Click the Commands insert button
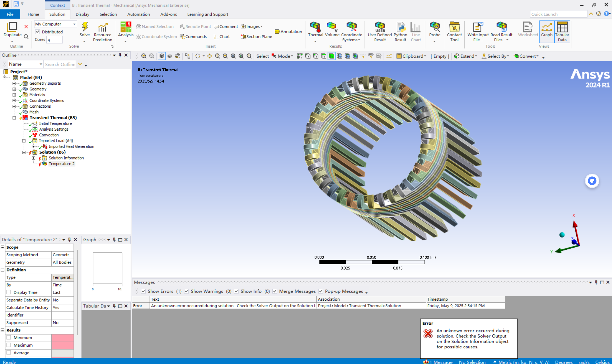 (193, 37)
